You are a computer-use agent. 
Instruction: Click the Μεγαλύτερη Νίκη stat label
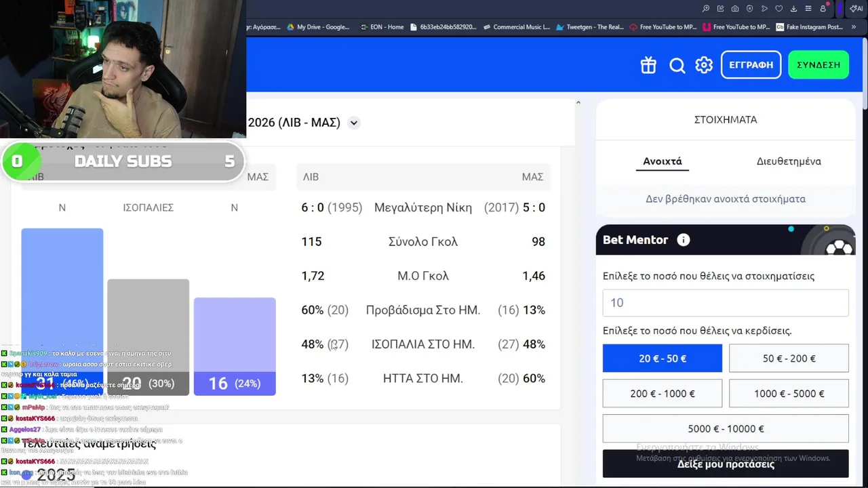pos(422,207)
